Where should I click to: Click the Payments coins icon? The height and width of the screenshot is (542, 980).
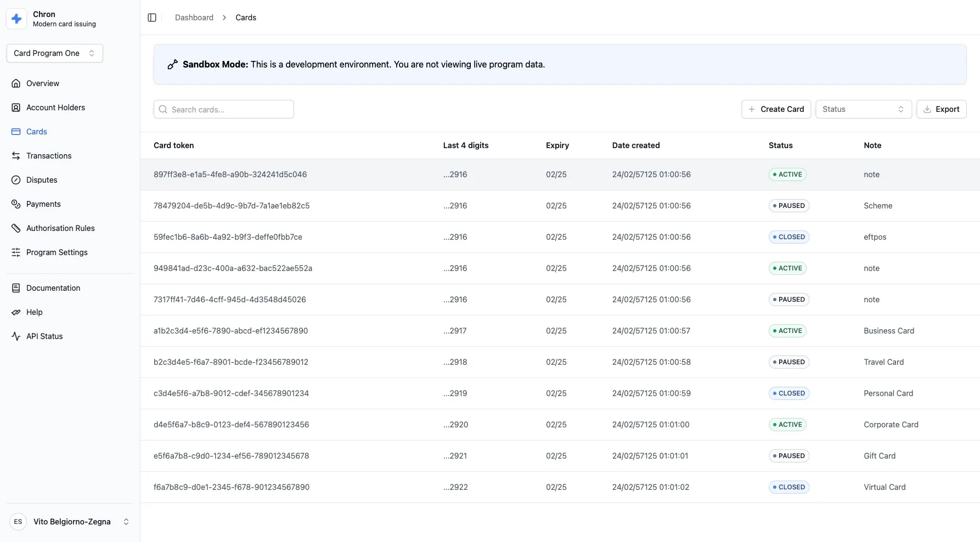click(16, 204)
